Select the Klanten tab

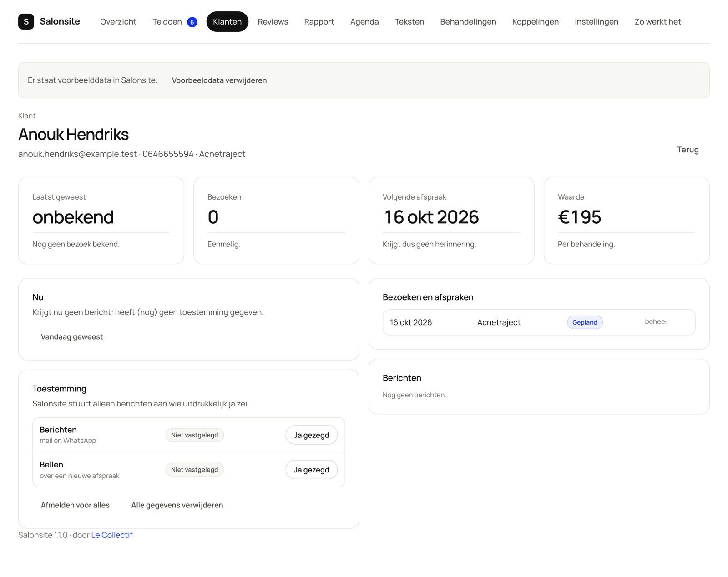[x=227, y=21]
